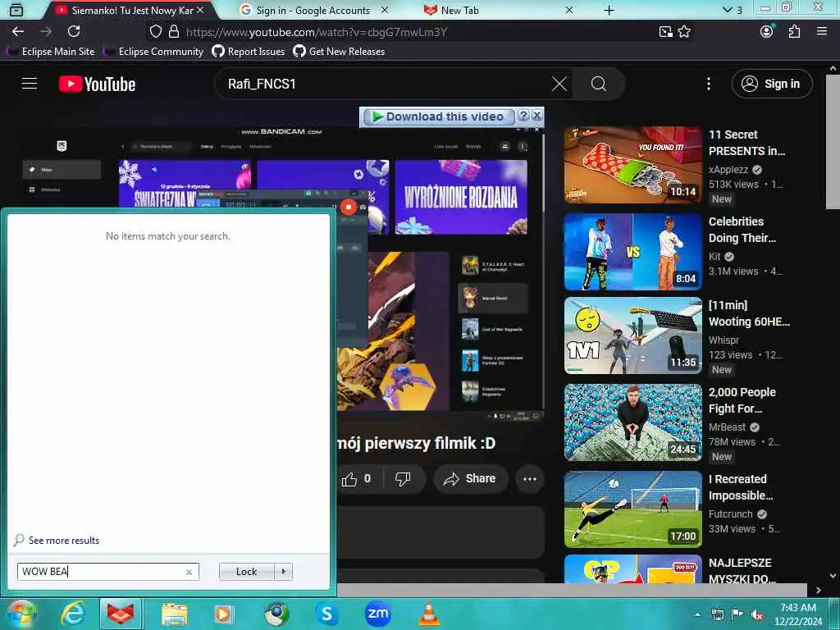Close the Google Accounts tab

[x=384, y=10]
